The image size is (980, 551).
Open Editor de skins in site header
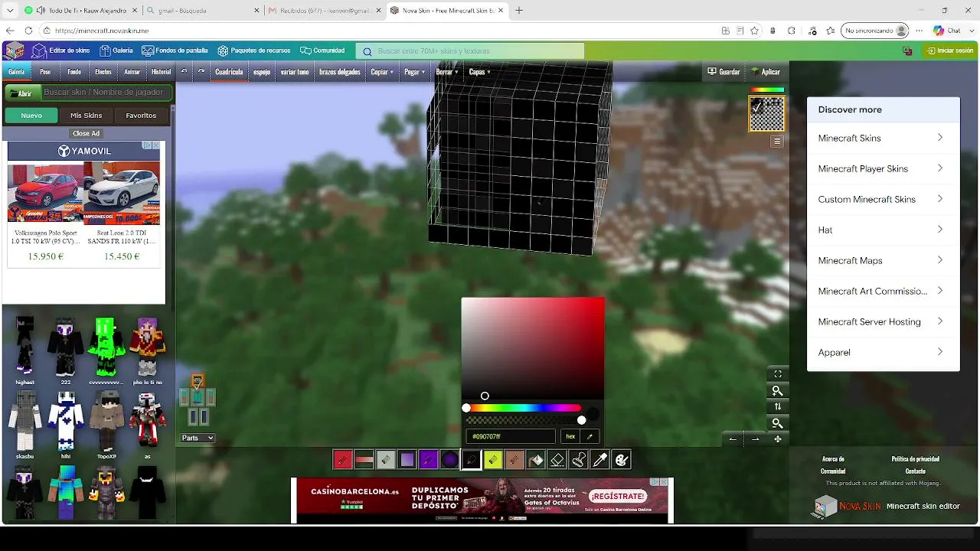(61, 51)
